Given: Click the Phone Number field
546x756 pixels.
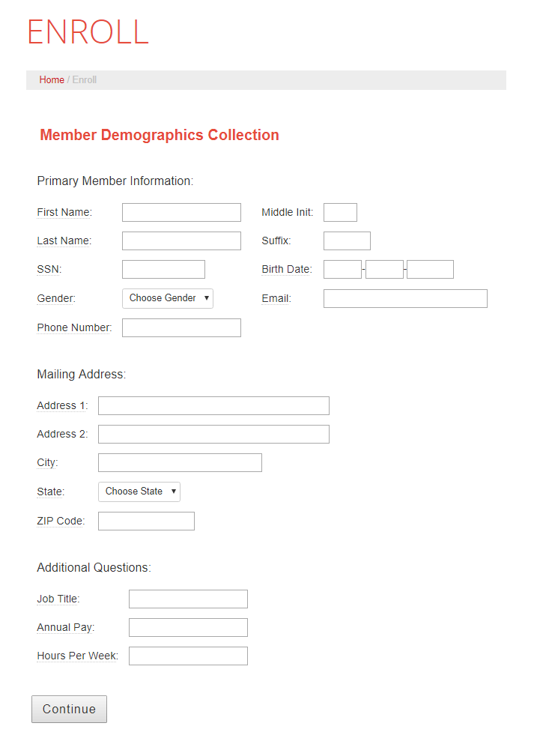Looking at the screenshot, I should pos(181,328).
